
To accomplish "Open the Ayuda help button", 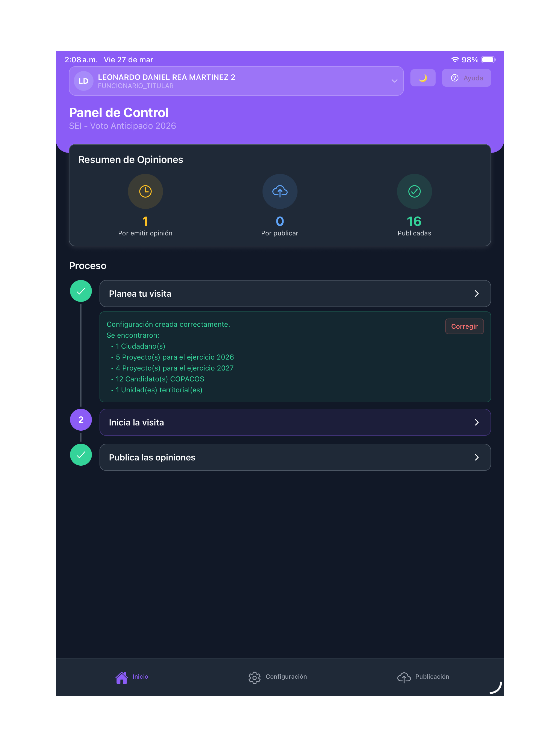I will coord(466,78).
